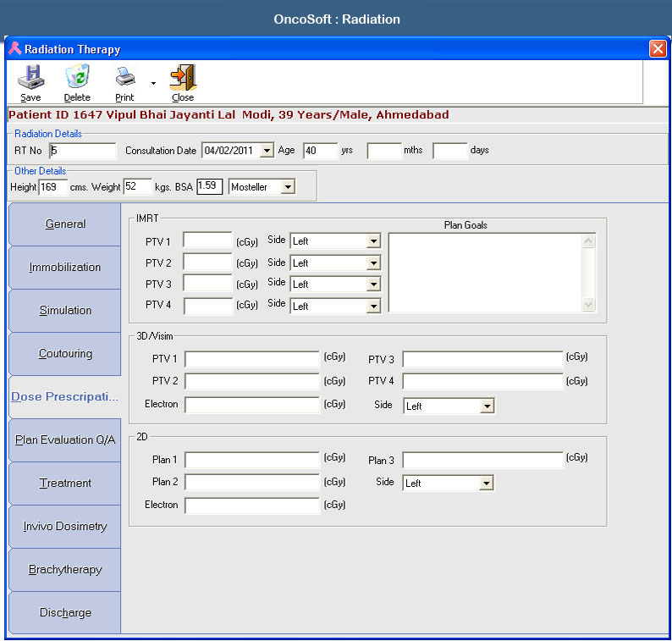Select the Discharge tab
Viewport: 672px width, 641px height.
coord(65,612)
